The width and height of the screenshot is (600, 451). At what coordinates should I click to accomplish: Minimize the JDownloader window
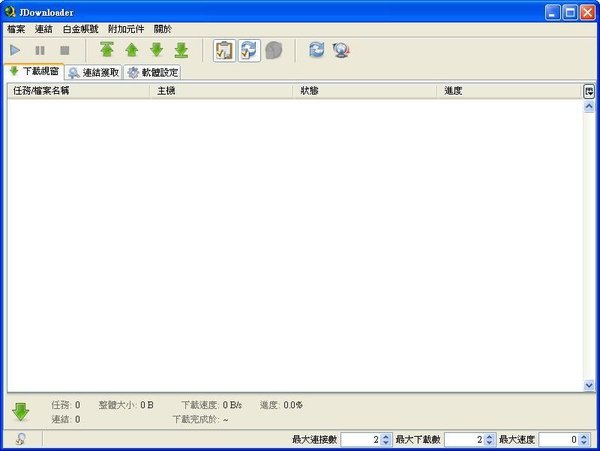(552, 13)
